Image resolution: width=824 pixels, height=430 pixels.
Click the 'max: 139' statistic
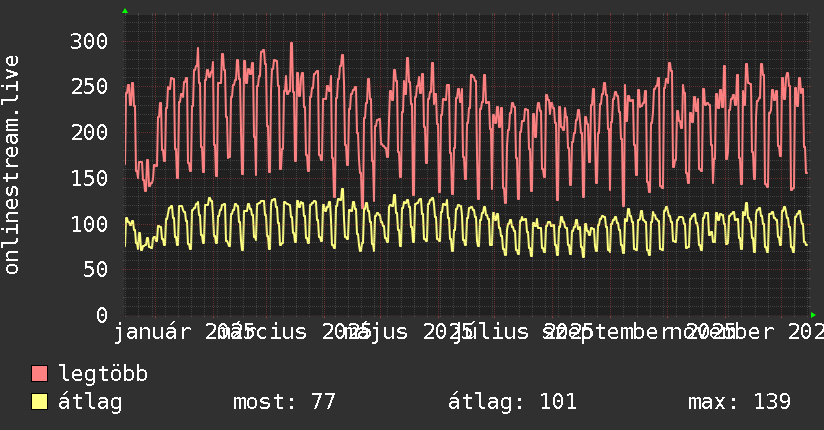[739, 402]
